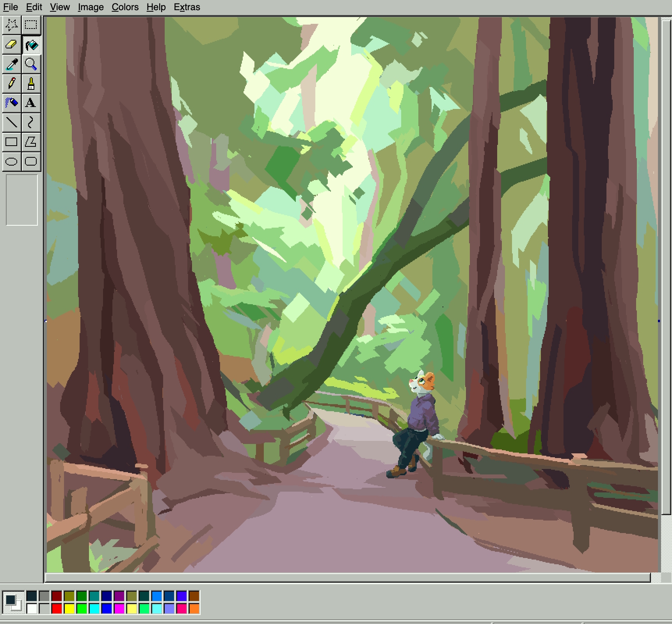The image size is (672, 624).
Task: Select the Magnifier tool
Action: pos(31,64)
